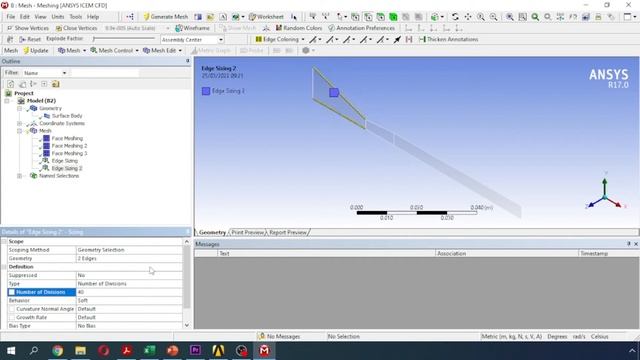This screenshot has width=640, height=360.
Task: Click the Update button
Action: click(36, 51)
